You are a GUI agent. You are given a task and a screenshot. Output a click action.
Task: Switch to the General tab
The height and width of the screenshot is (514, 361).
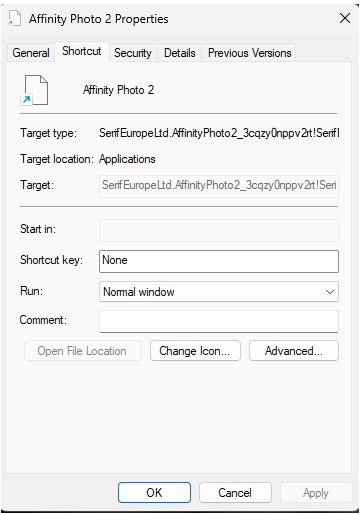click(x=31, y=53)
